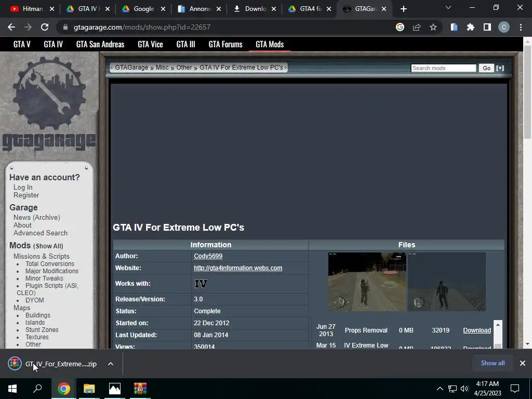
Task: Open the About sidebar link
Action: (22, 225)
